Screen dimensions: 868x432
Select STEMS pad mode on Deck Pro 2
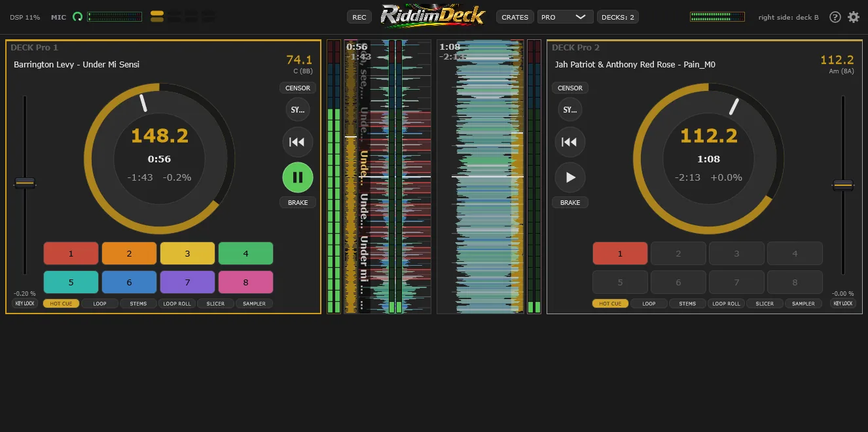coord(687,303)
